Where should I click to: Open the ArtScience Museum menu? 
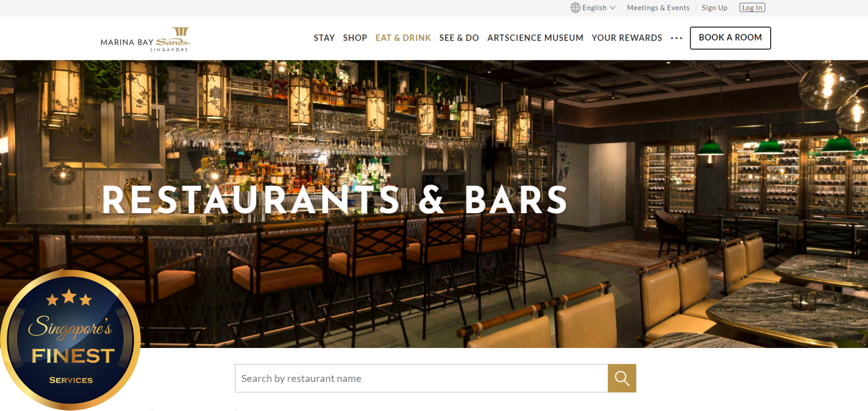(x=535, y=38)
